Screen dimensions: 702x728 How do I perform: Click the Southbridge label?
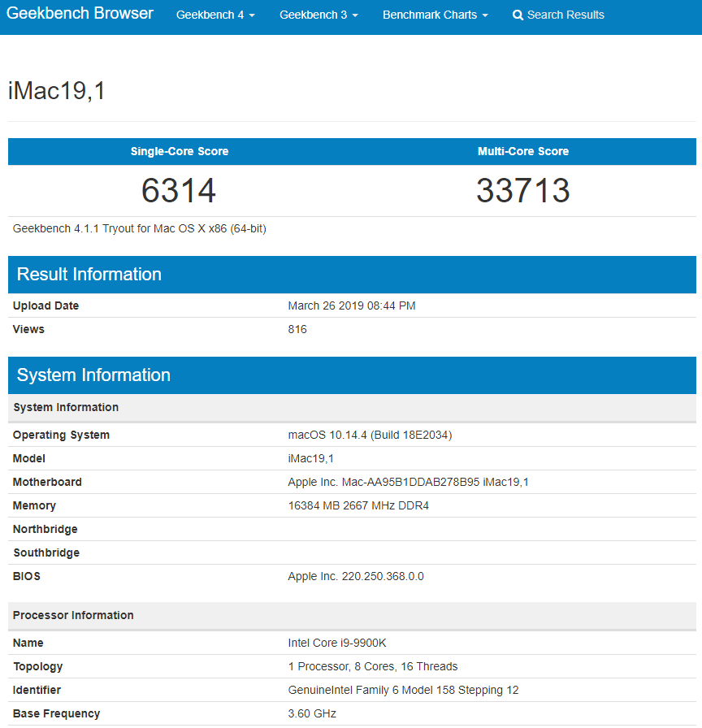coord(46,553)
